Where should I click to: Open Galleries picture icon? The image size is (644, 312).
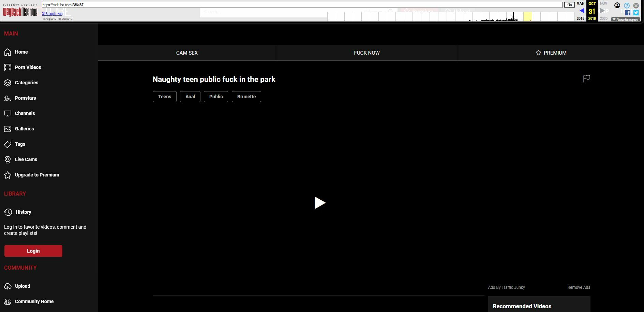[8, 129]
